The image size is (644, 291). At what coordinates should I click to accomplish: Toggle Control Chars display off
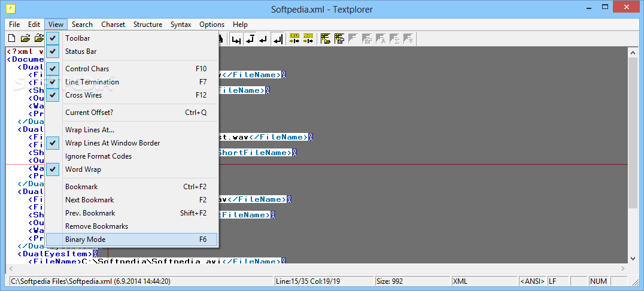pyautogui.click(x=132, y=69)
